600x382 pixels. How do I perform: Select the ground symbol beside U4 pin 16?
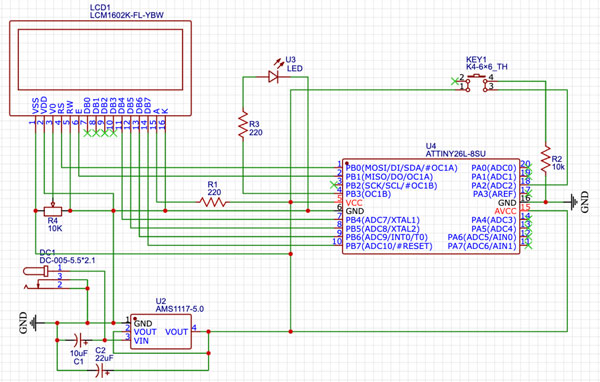coord(573,202)
